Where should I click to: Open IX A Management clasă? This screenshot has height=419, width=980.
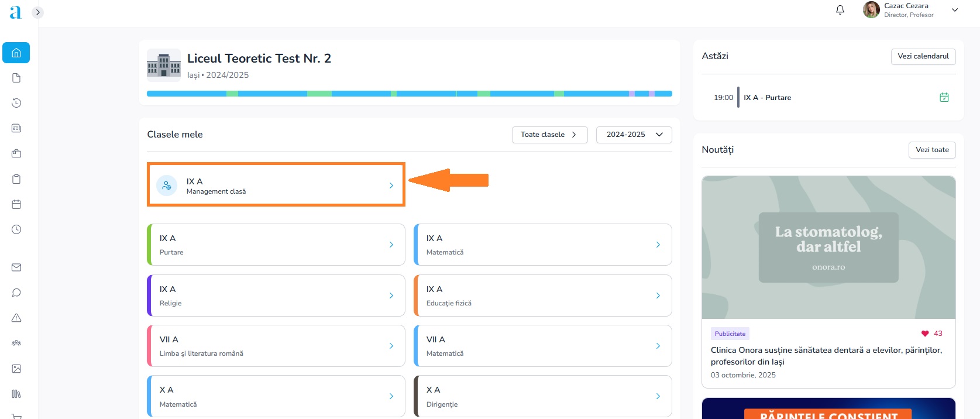click(276, 186)
